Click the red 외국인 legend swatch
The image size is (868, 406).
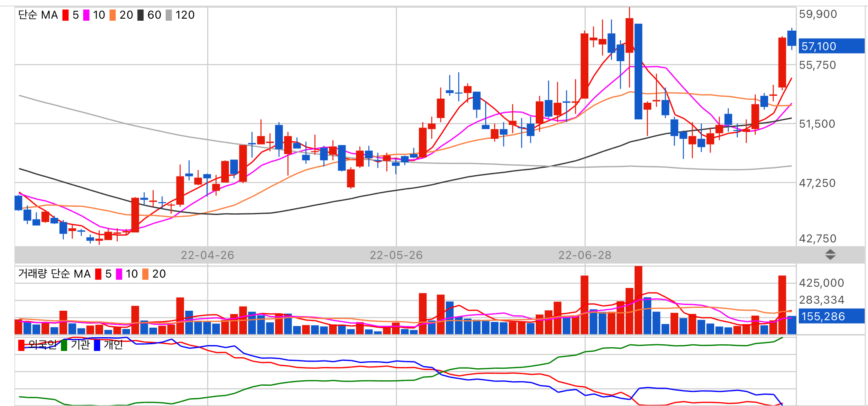[x=21, y=345]
